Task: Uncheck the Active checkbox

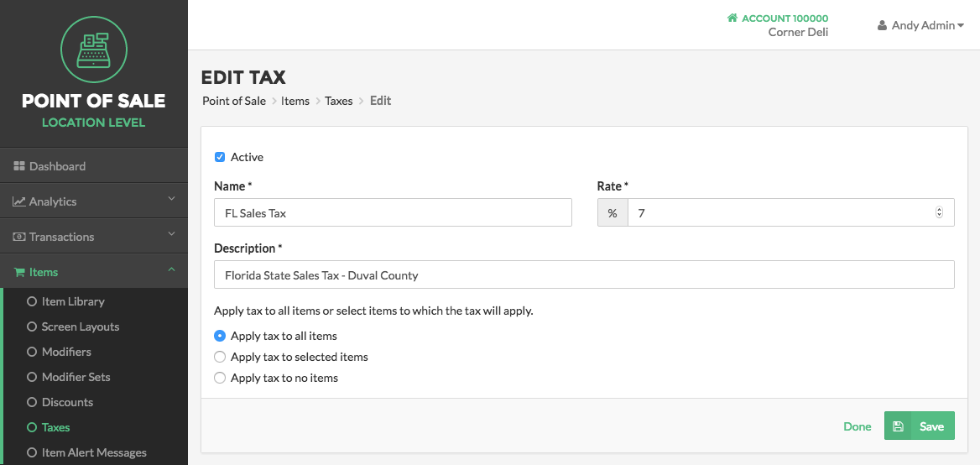Action: (219, 157)
